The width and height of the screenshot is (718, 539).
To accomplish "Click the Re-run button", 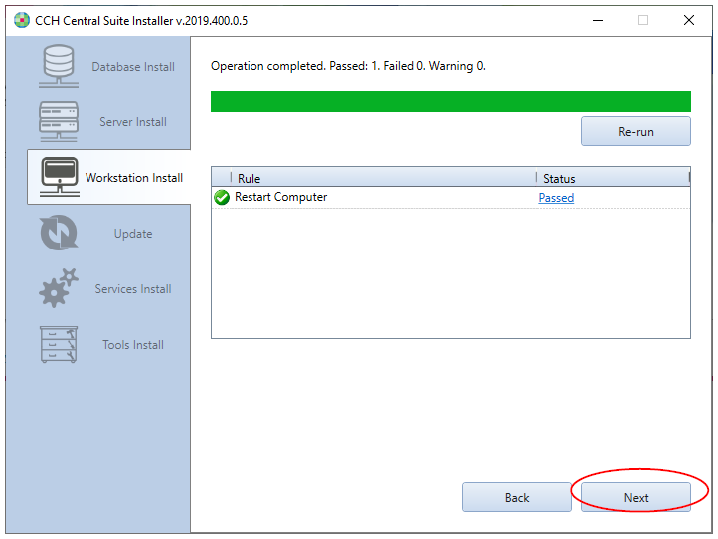I will tap(636, 131).
